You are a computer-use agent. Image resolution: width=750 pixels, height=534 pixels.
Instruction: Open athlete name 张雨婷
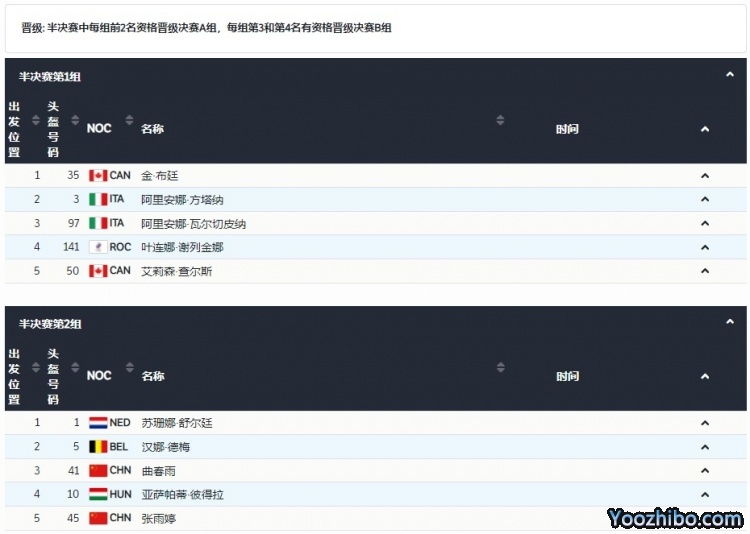[x=160, y=518]
